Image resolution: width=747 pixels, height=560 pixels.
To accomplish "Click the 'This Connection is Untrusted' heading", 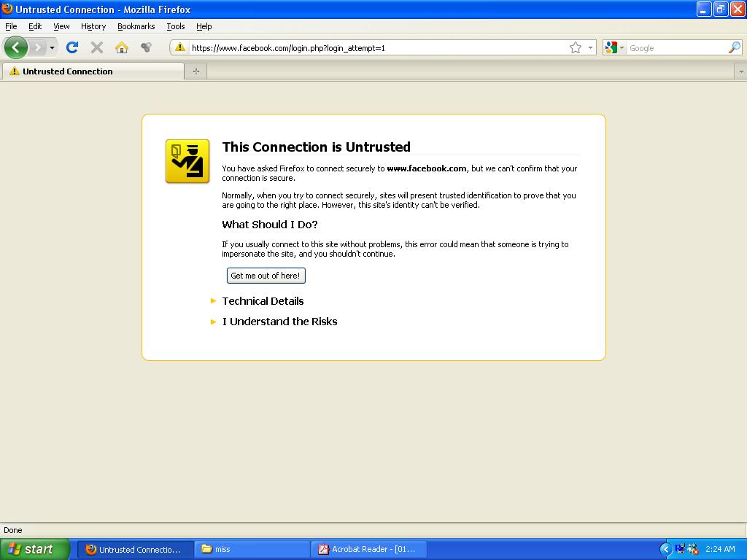I will [317, 147].
